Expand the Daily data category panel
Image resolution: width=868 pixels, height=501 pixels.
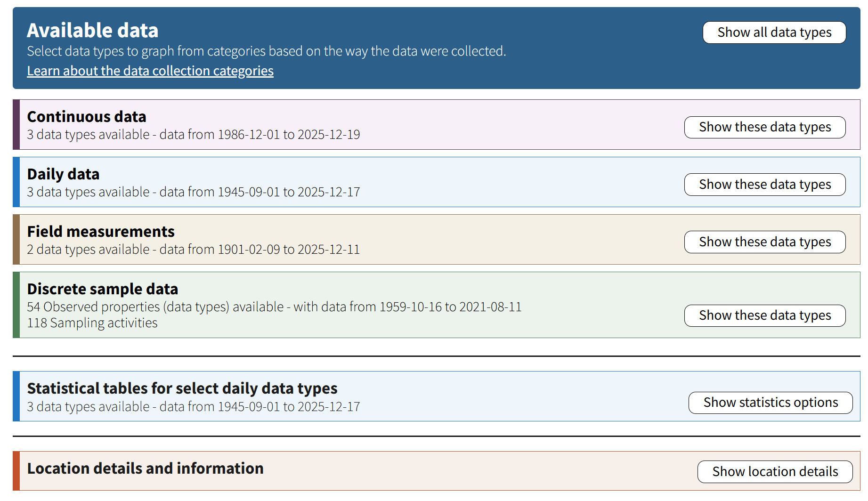(63, 174)
